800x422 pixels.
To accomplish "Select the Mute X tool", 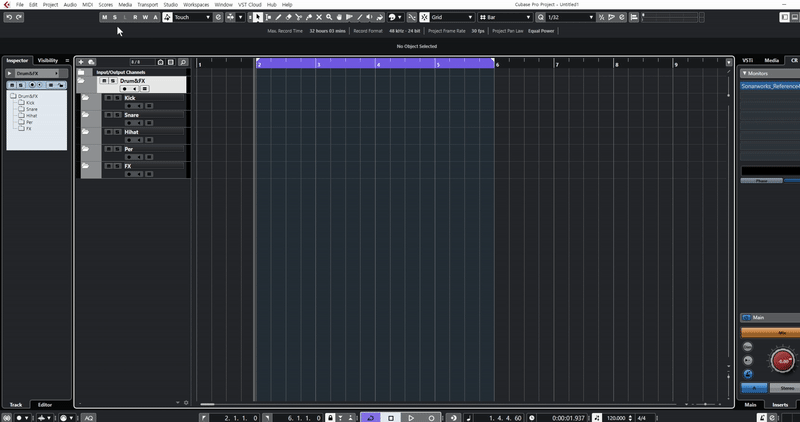I will [319, 17].
